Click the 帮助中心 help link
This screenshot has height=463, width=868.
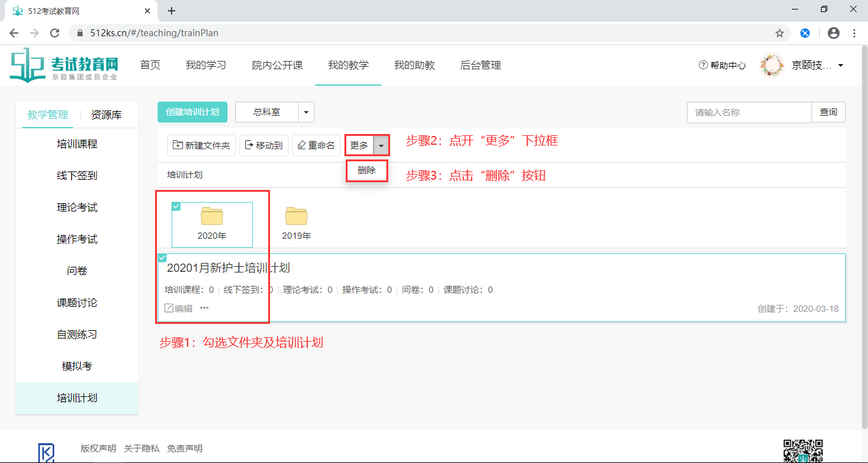pos(722,65)
